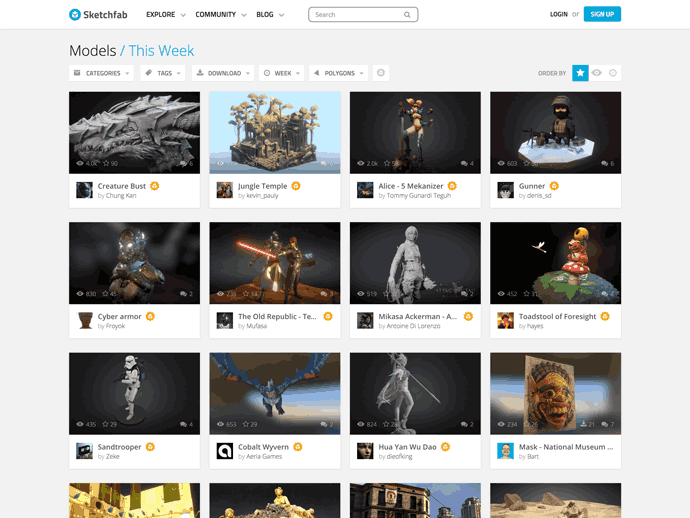Open the Mask - National Museum thumbnail
This screenshot has width=690, height=518.
pyautogui.click(x=555, y=393)
